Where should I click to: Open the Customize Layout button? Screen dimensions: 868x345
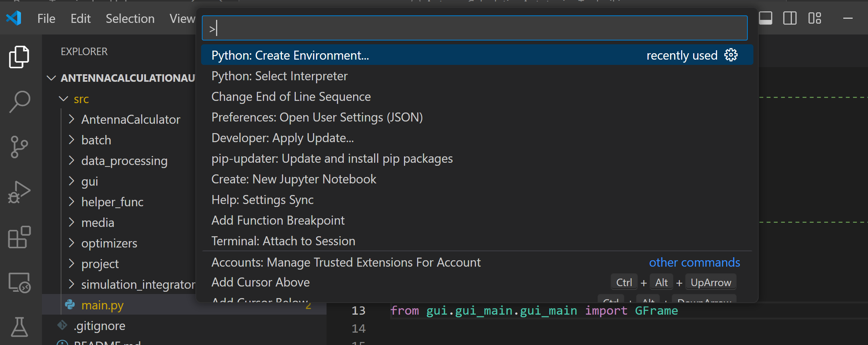pos(814,18)
